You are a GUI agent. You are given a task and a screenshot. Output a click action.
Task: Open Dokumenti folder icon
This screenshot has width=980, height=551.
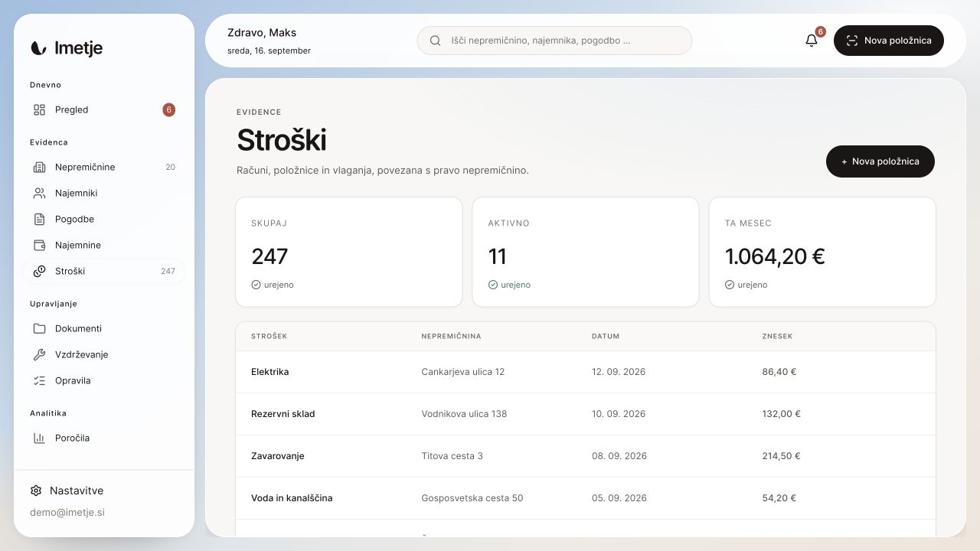[x=39, y=328]
